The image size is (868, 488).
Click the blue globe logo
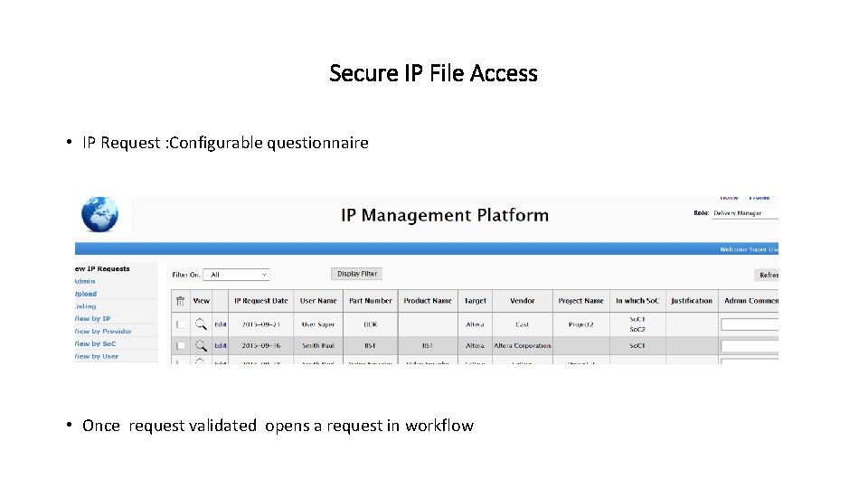pos(99,214)
